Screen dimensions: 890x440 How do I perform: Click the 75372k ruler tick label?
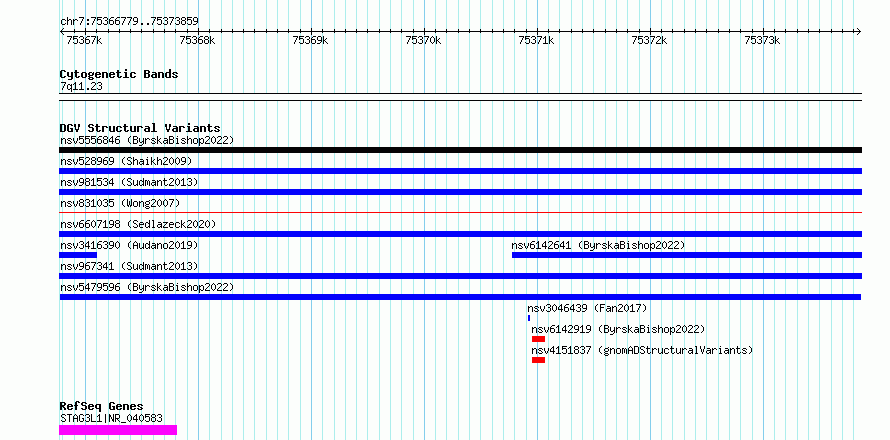click(x=649, y=40)
